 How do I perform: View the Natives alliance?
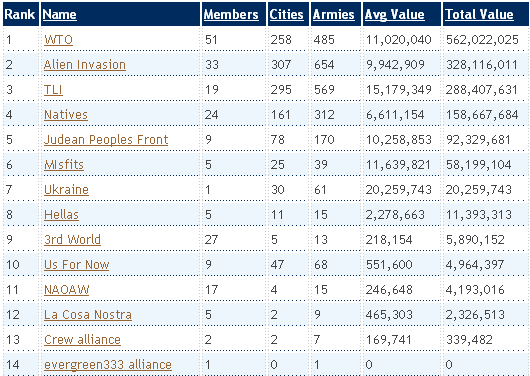coord(66,115)
